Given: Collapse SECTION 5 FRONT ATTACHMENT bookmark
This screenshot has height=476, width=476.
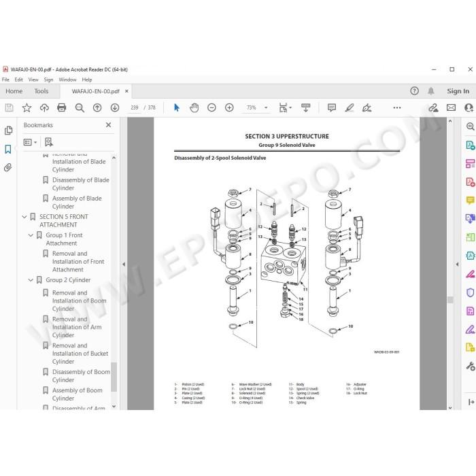Looking at the screenshot, I should click(24, 217).
